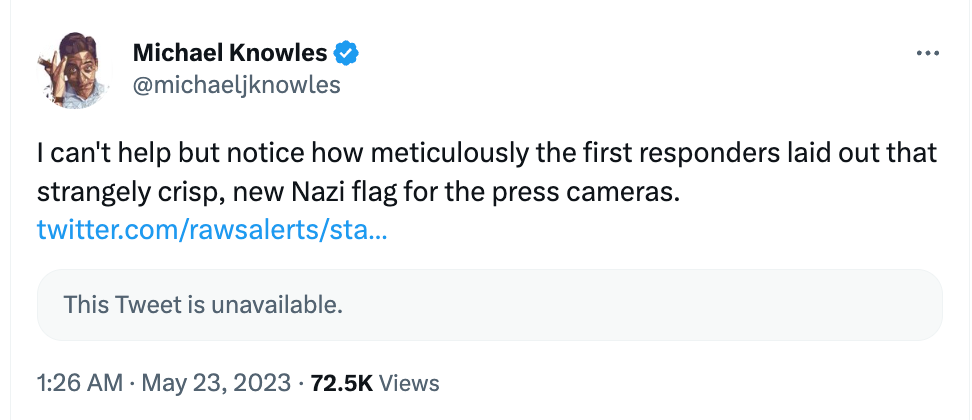
Task: Click the "strangely crisp, new Nazi flag" text line
Action: [200, 191]
